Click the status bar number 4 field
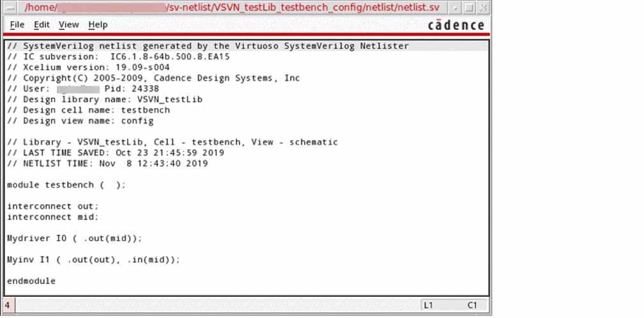This screenshot has width=644, height=318. (x=9, y=305)
